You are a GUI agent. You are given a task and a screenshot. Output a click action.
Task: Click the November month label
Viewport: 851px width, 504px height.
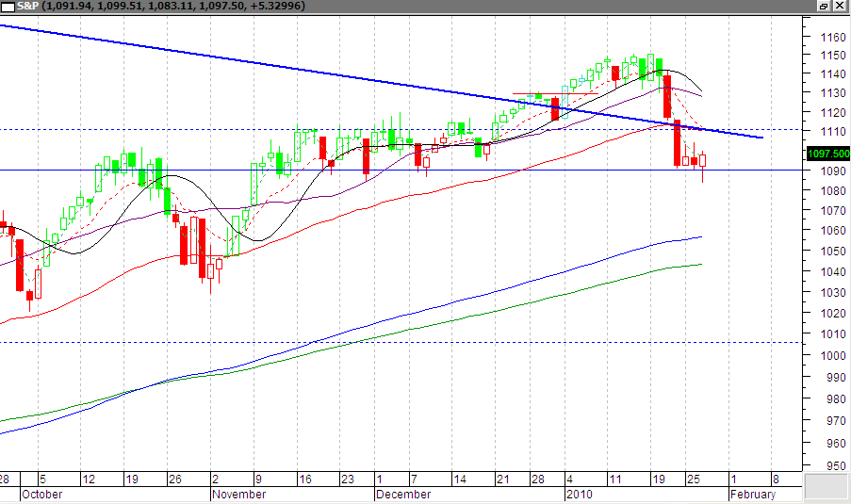pyautogui.click(x=238, y=495)
